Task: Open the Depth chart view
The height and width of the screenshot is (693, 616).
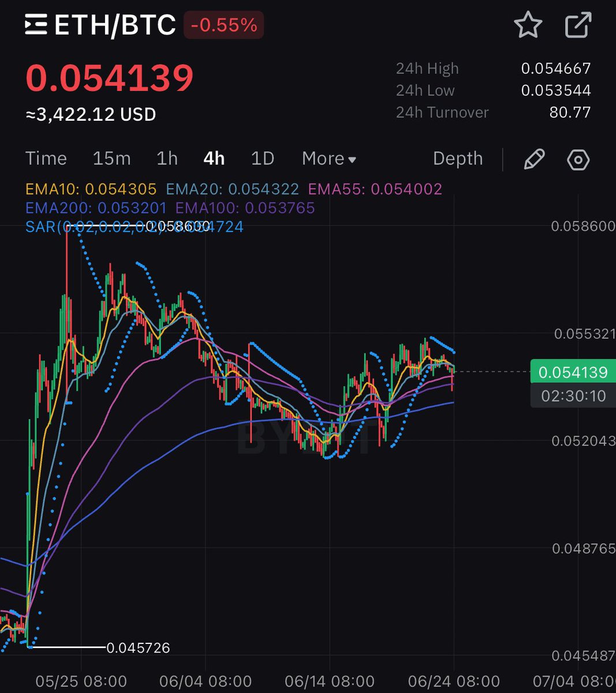Action: coord(457,158)
